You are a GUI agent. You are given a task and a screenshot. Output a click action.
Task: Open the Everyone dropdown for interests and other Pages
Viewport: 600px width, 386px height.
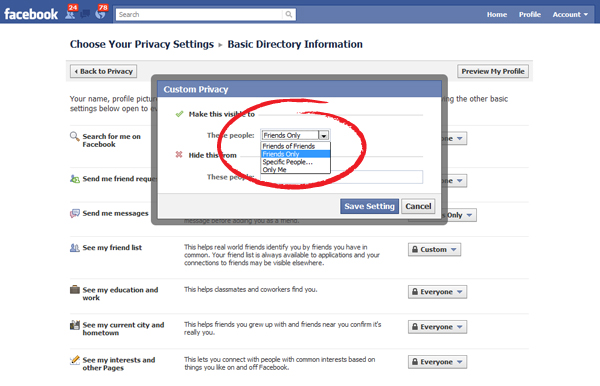(x=437, y=362)
